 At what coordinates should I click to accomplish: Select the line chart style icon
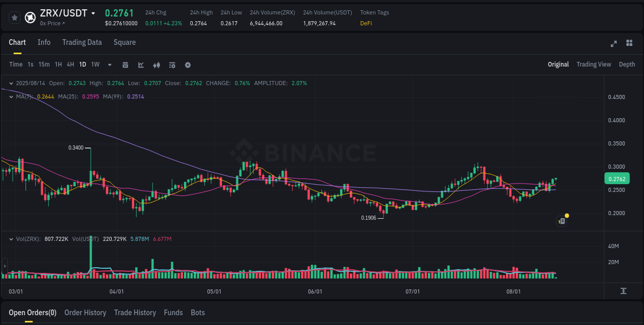click(x=141, y=65)
